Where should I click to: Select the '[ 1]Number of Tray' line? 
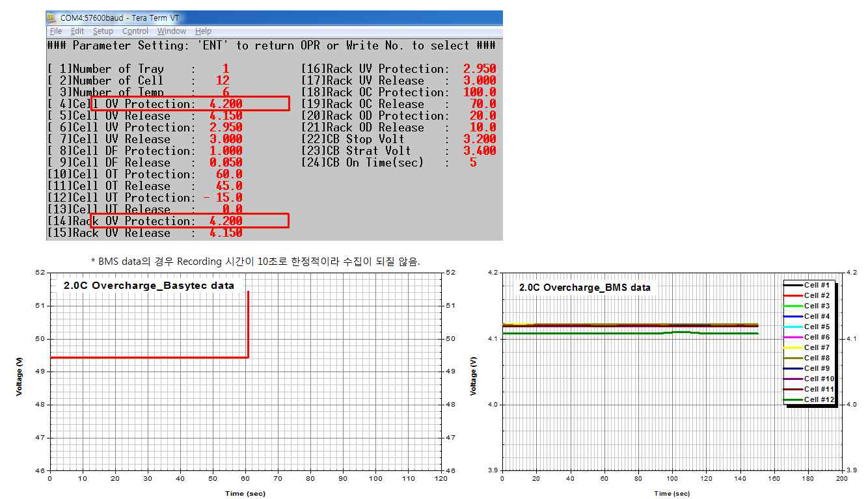click(139, 69)
